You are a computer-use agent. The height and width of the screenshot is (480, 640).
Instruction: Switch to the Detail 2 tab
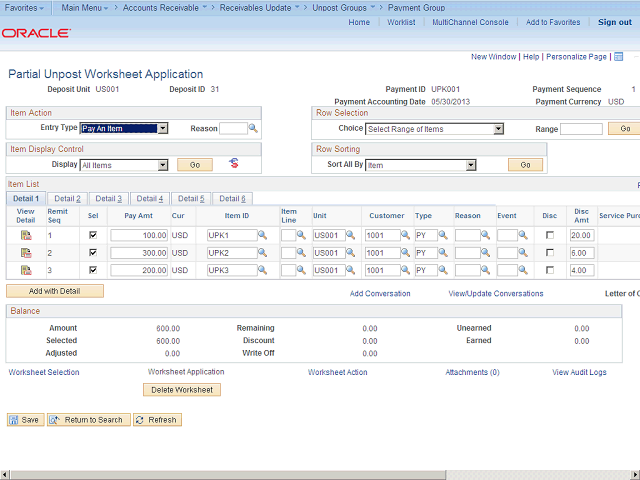point(67,199)
